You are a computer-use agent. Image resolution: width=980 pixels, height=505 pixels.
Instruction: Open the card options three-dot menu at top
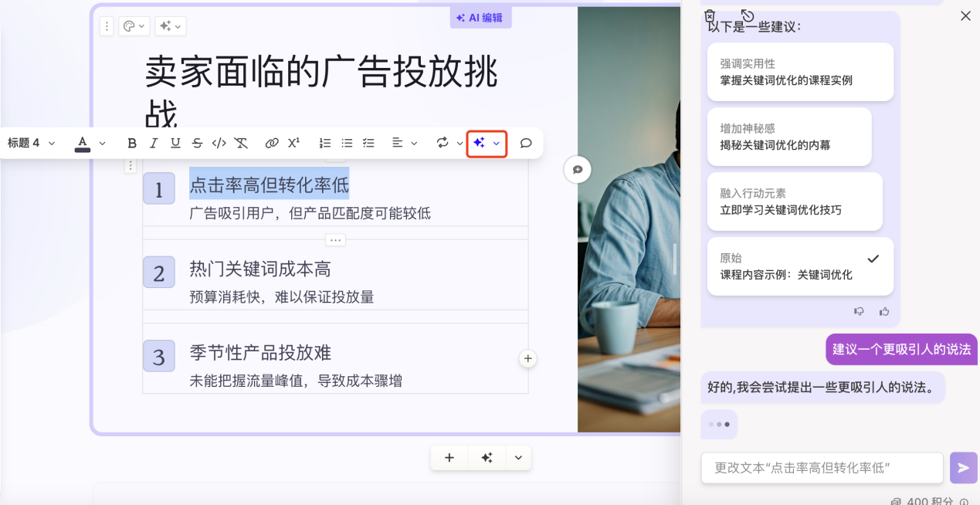[x=107, y=26]
